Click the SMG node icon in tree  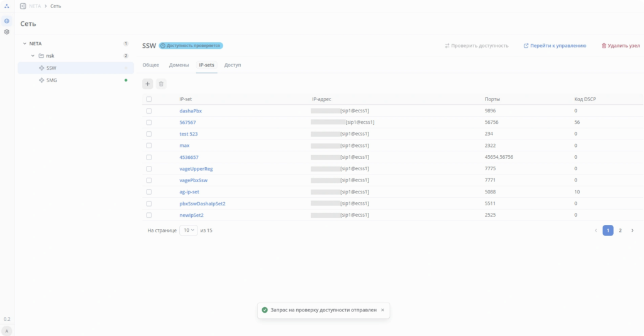tap(42, 80)
